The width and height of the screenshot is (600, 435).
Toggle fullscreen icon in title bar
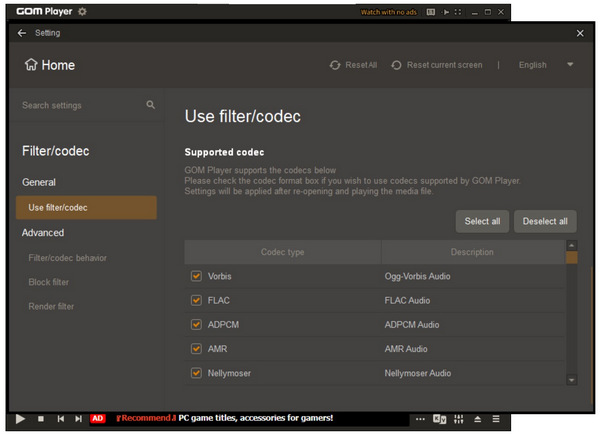(458, 12)
